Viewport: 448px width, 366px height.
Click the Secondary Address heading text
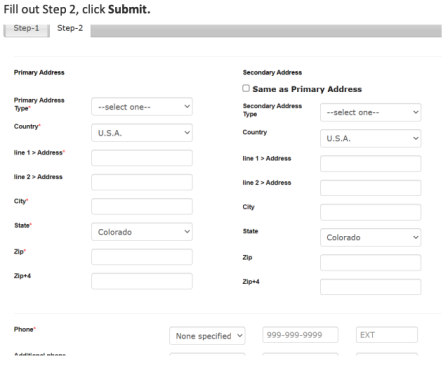tap(272, 72)
